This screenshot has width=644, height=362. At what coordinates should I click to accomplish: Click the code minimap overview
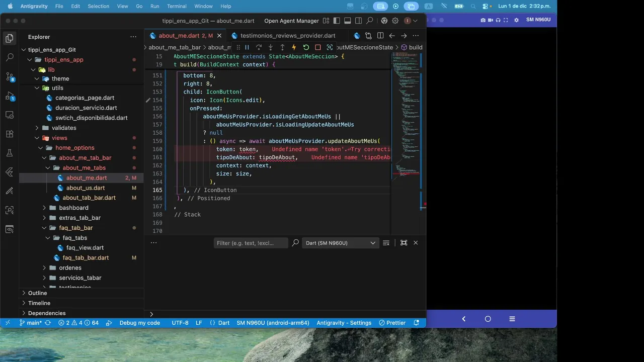[x=406, y=116]
